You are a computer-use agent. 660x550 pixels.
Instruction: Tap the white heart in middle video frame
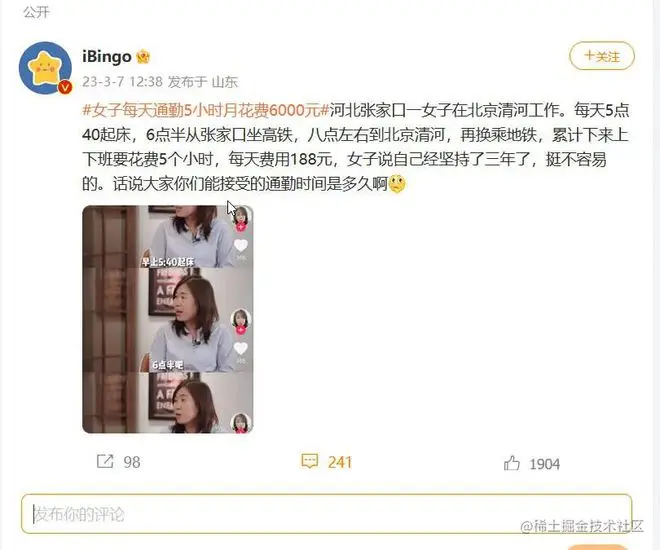pyautogui.click(x=241, y=348)
